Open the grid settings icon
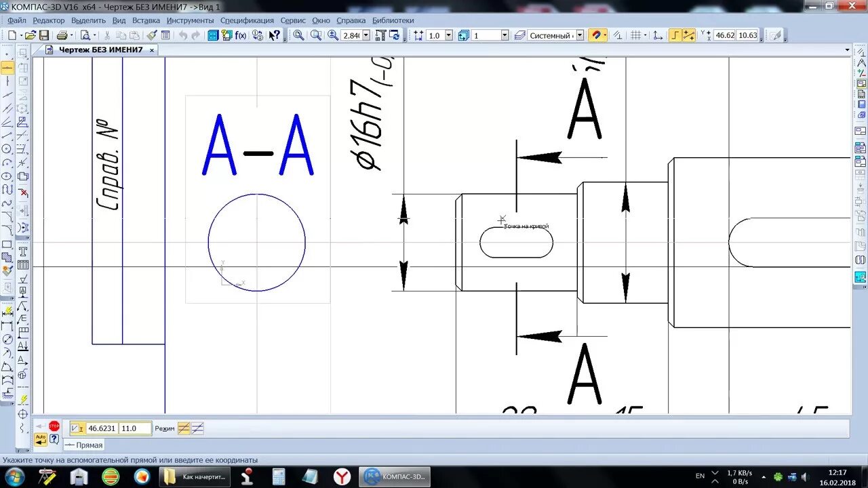This screenshot has width=868, height=488. coord(635,35)
